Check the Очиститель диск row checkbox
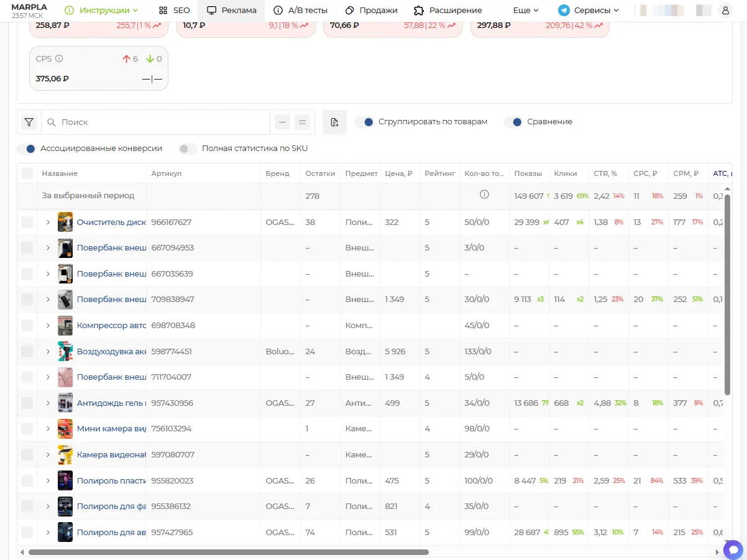747x560 pixels. 27,222
